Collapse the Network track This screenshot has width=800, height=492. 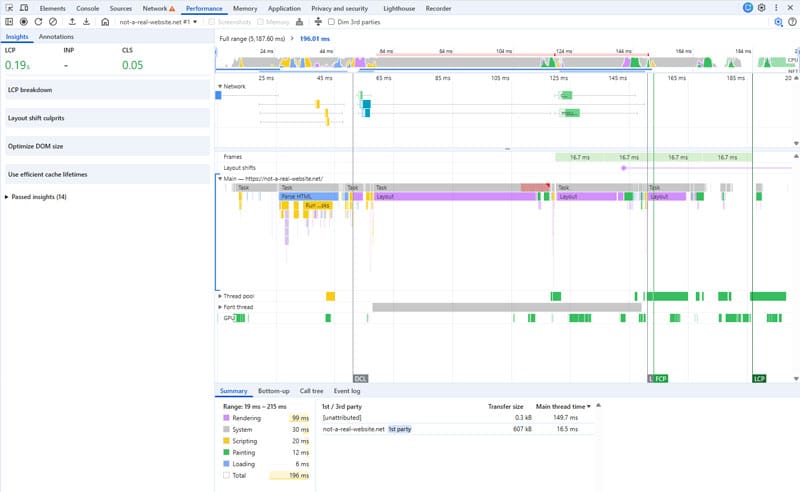click(220, 86)
